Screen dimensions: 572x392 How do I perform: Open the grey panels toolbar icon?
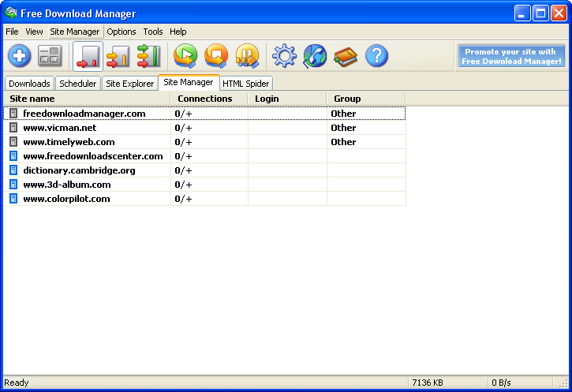coord(50,56)
